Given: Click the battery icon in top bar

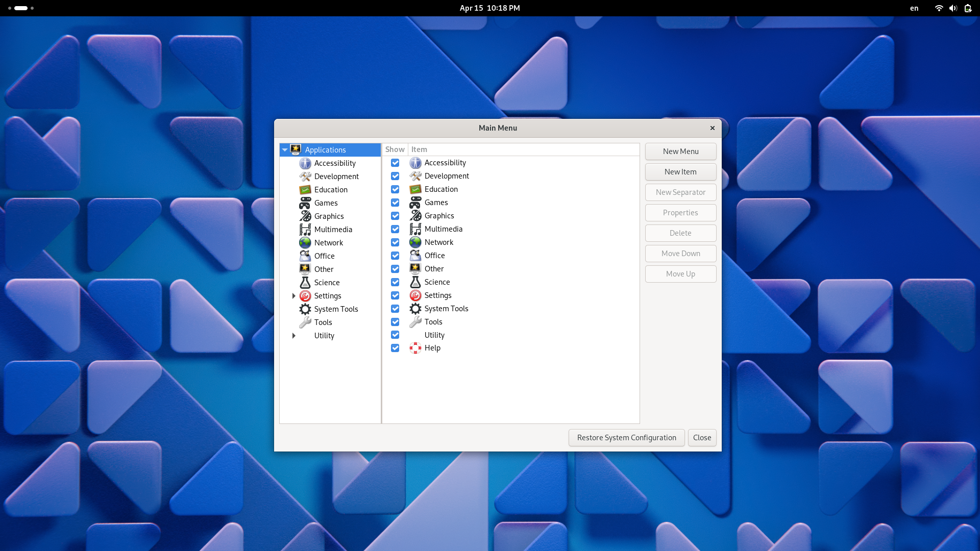Looking at the screenshot, I should pos(968,8).
